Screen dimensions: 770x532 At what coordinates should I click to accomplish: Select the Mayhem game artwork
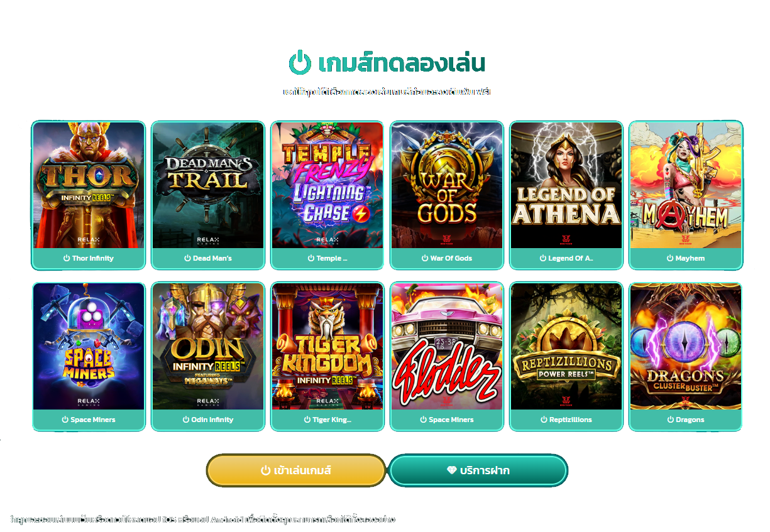click(686, 185)
